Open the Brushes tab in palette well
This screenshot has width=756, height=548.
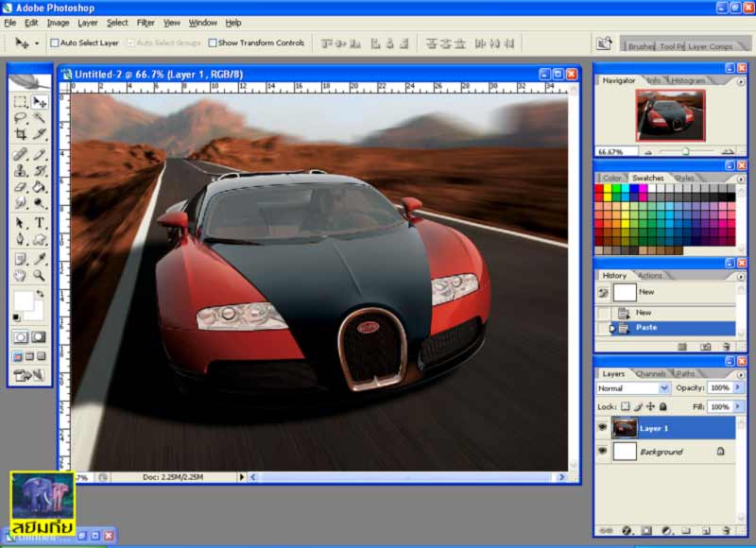tap(641, 46)
